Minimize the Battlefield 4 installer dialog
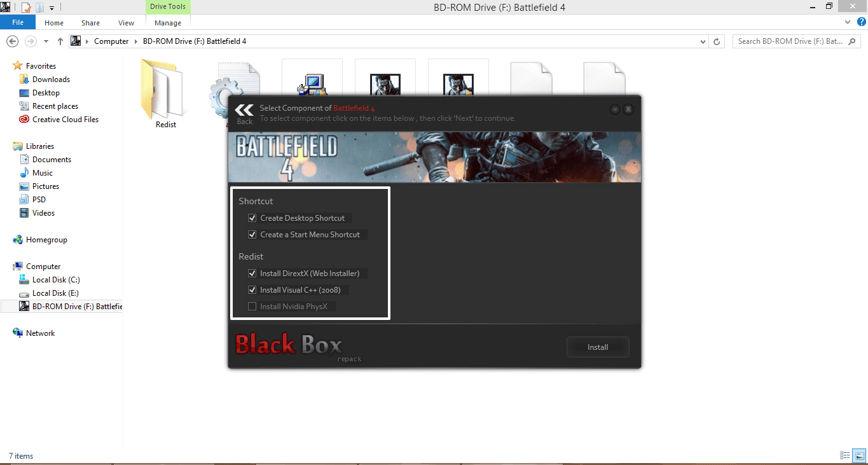868x465 pixels. click(x=614, y=109)
